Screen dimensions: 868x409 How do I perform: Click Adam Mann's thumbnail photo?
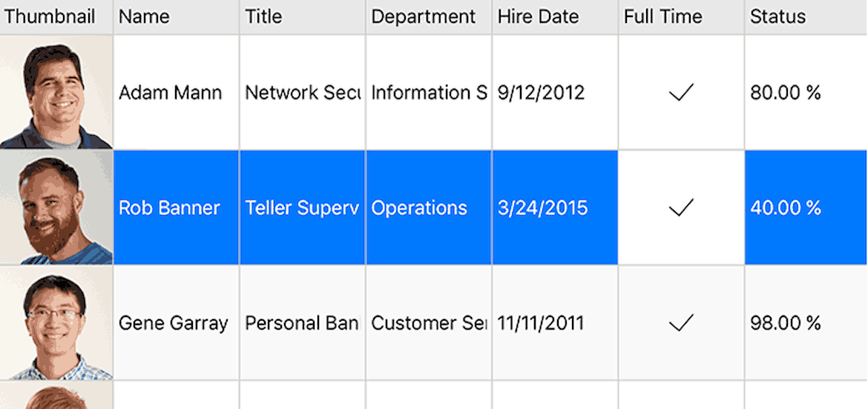[x=56, y=92]
